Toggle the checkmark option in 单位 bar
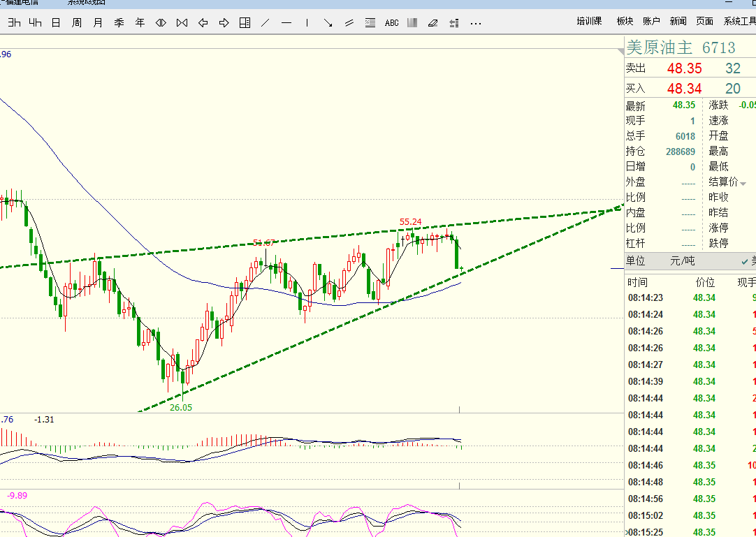 tap(746, 262)
